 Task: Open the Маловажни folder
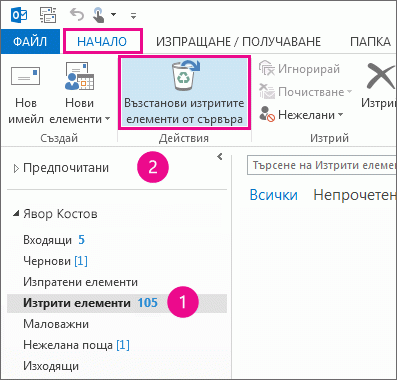pyautogui.click(x=117, y=324)
